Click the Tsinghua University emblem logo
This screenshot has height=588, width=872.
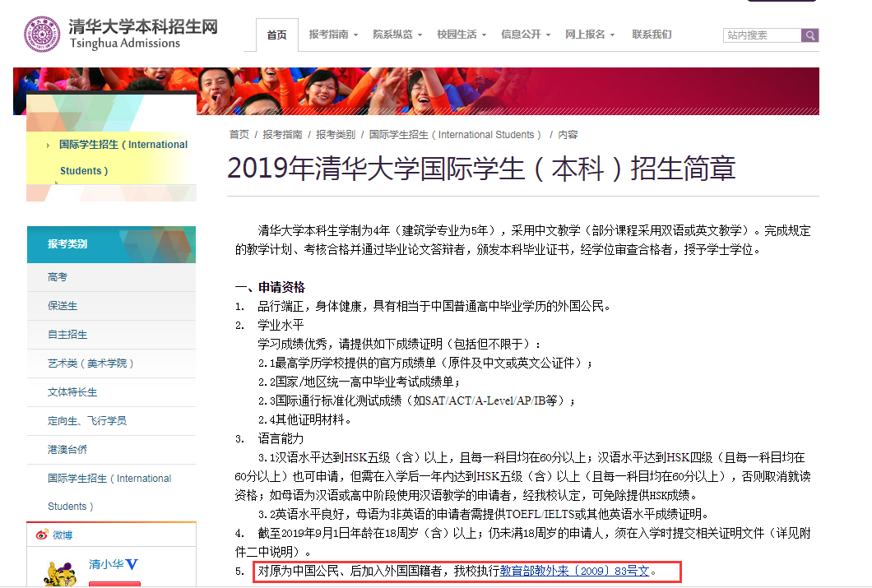click(x=42, y=34)
